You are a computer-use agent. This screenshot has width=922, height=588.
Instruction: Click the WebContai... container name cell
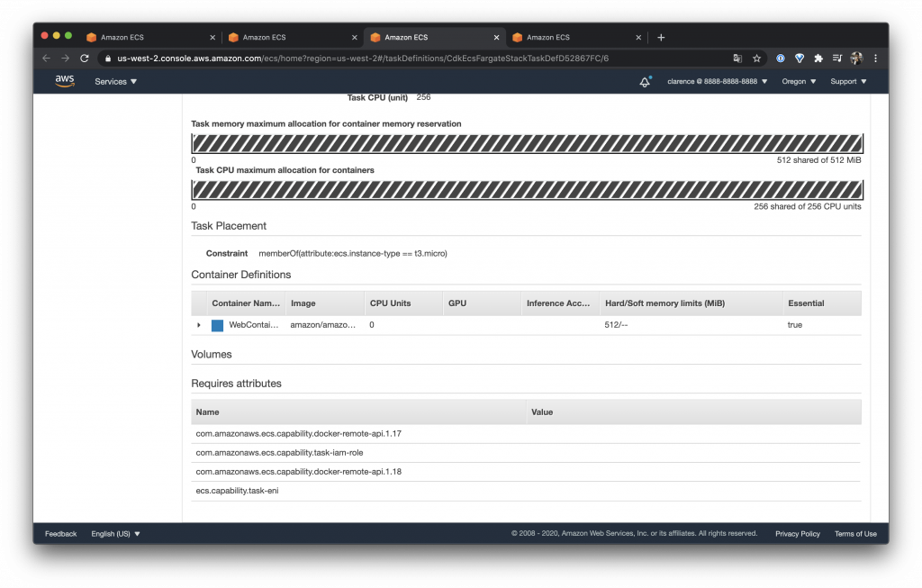click(x=253, y=324)
